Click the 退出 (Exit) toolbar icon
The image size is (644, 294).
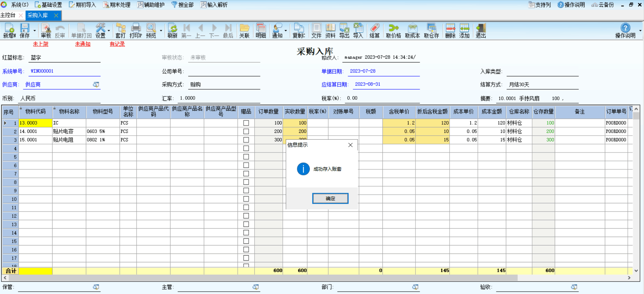pyautogui.click(x=481, y=31)
